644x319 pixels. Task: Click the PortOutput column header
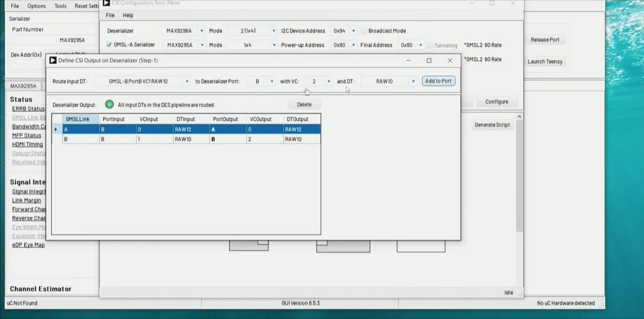[228, 119]
